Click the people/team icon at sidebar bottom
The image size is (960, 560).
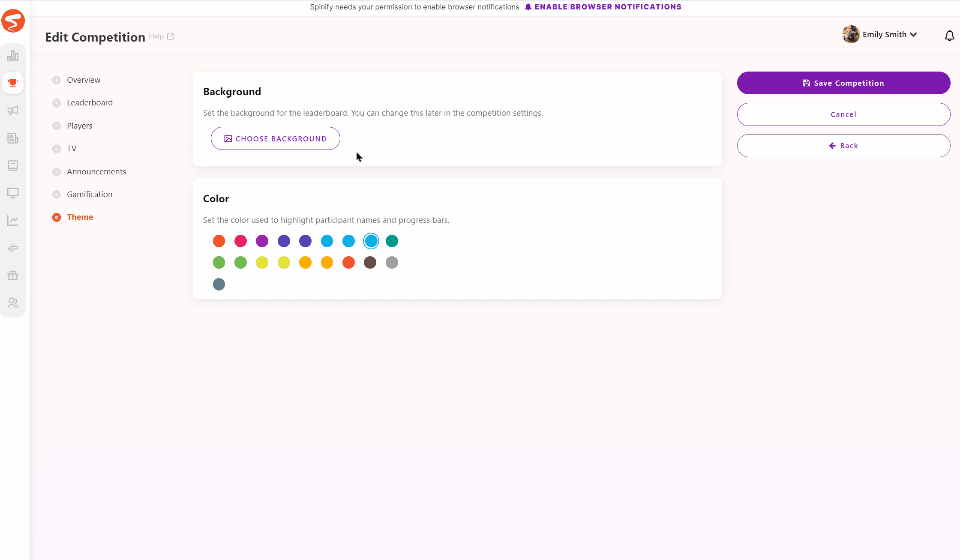point(13,303)
